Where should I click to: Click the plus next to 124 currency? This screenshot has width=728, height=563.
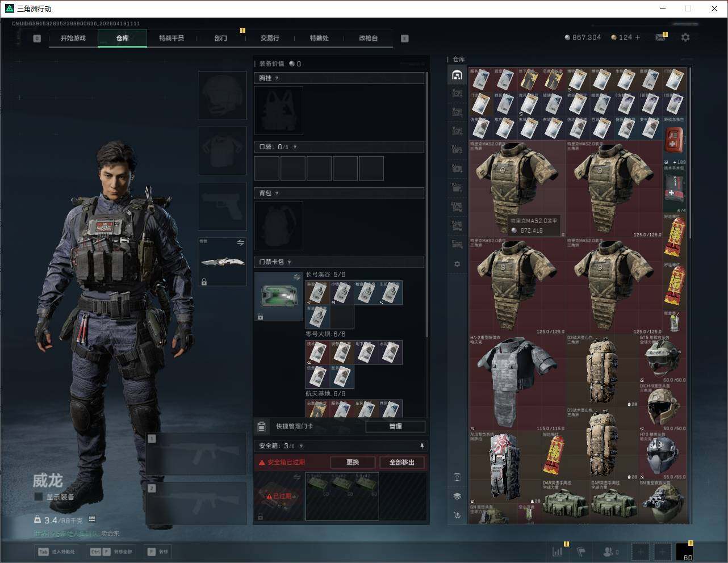coord(638,37)
